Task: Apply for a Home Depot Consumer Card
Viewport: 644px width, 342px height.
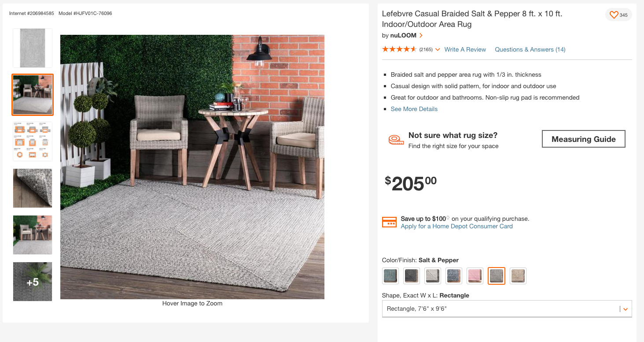Action: pos(456,226)
